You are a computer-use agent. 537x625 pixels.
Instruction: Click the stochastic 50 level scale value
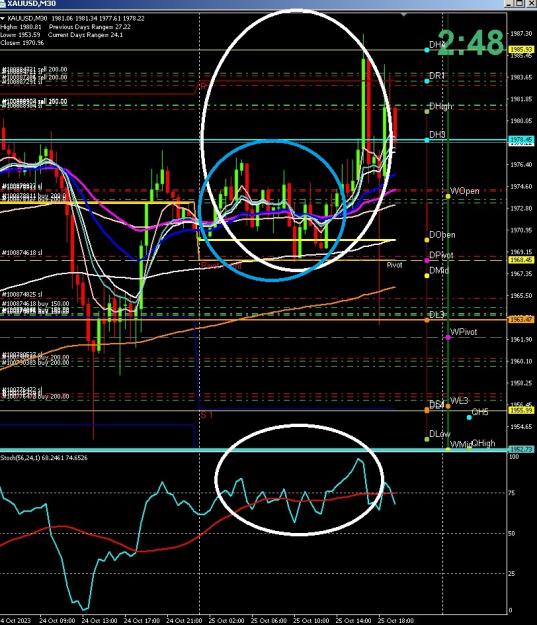pyautogui.click(x=512, y=533)
